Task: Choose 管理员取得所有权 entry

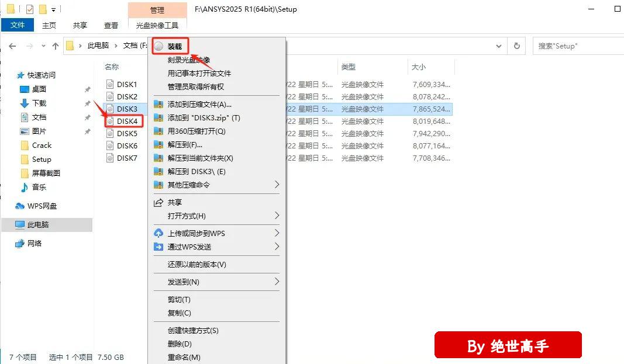Action: [195, 86]
